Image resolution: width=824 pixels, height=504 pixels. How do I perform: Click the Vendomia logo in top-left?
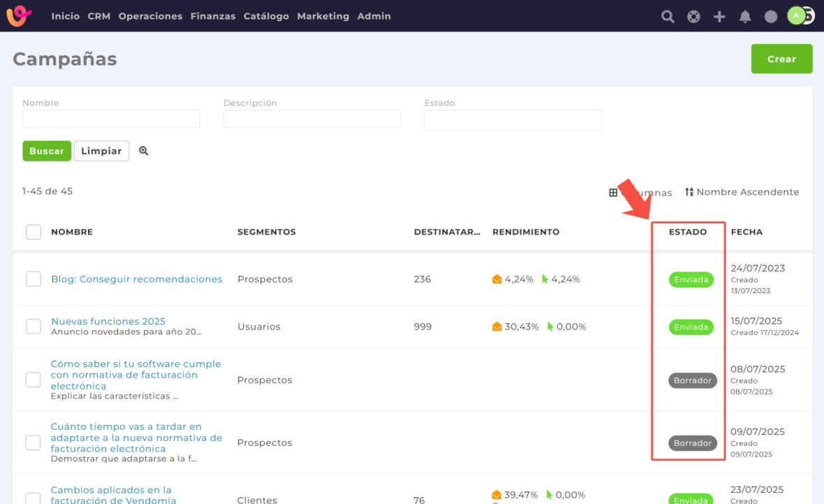pos(20,16)
